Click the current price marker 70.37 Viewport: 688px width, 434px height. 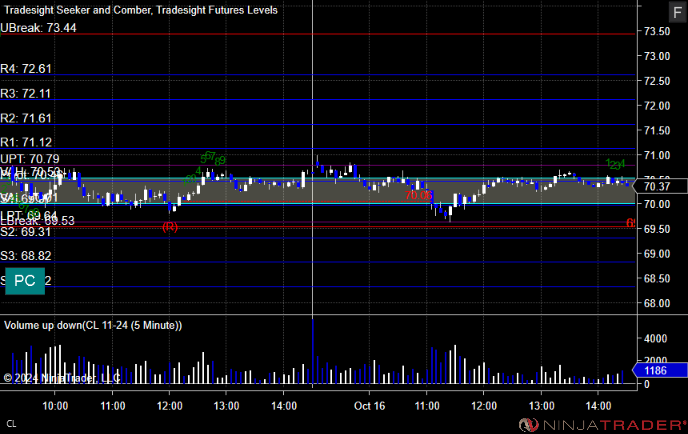coord(659,187)
